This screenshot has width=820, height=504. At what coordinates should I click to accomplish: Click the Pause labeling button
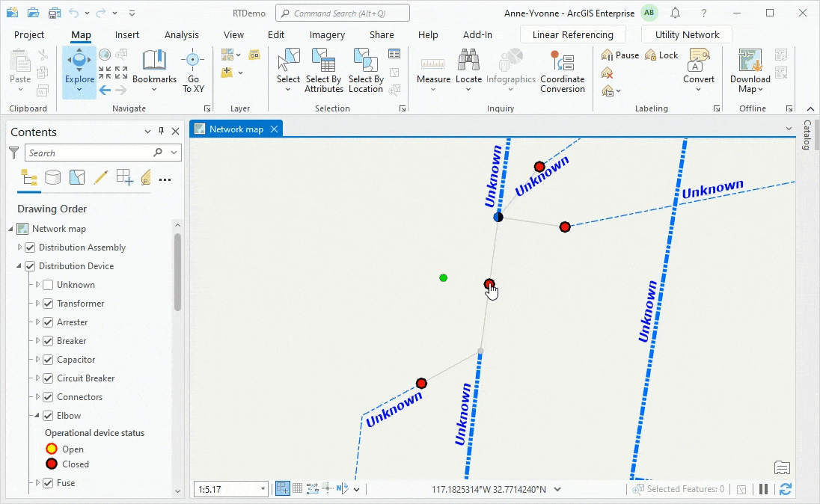(620, 55)
